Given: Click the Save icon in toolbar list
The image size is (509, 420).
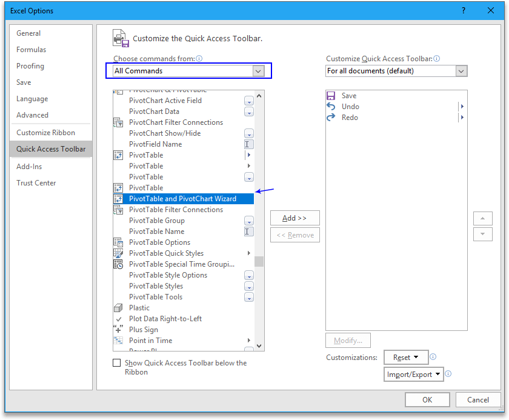Looking at the screenshot, I should tap(331, 96).
